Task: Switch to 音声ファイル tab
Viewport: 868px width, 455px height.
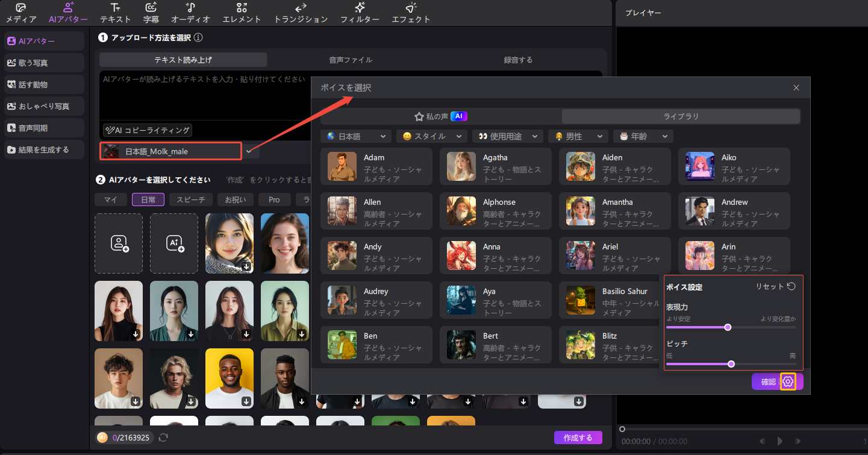Action: 351,60
